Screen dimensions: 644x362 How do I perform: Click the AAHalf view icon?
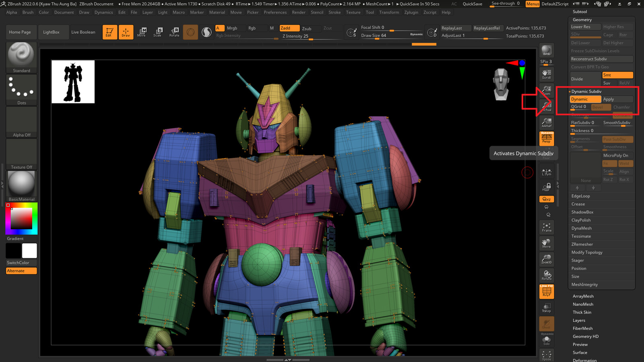[547, 123]
